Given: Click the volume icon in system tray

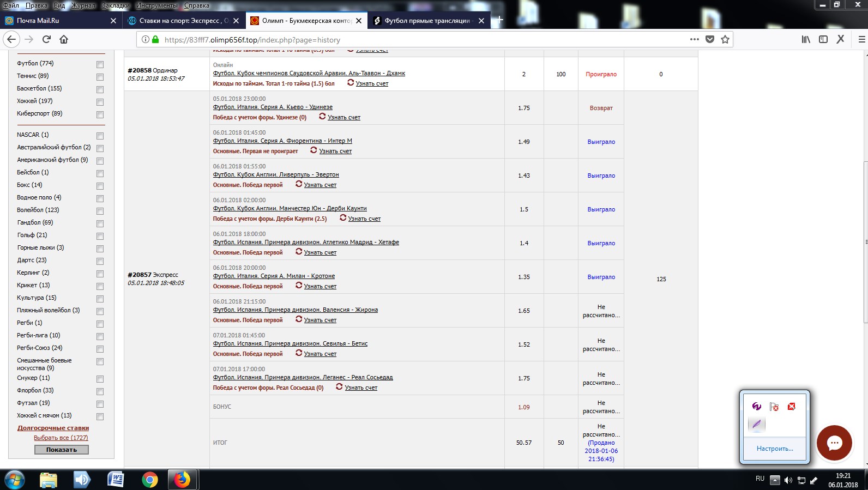Looking at the screenshot, I should click(x=788, y=480).
